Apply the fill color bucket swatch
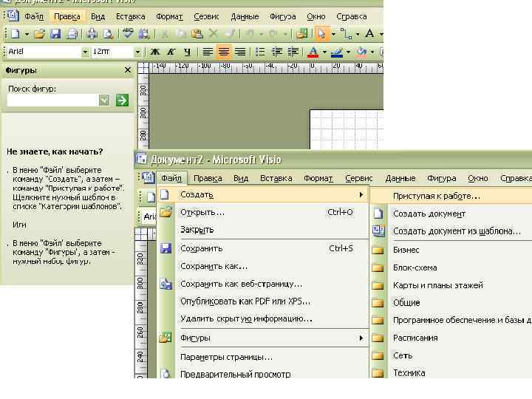 tap(361, 52)
